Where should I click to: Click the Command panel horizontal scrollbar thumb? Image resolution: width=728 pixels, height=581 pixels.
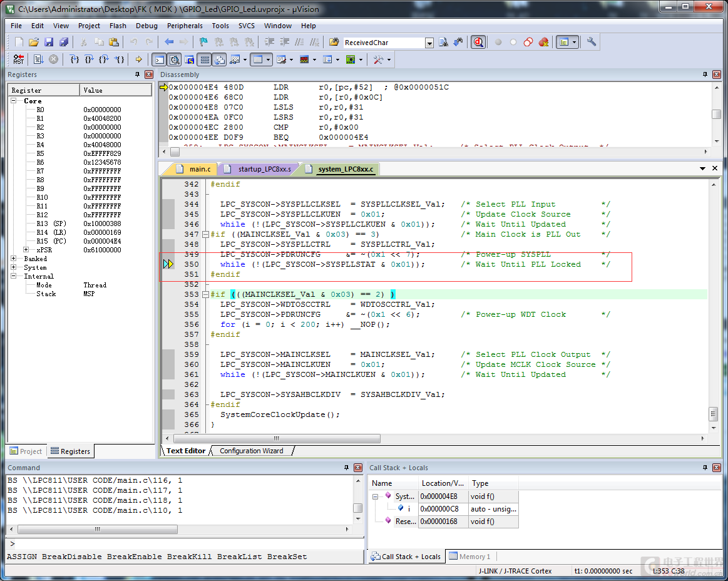(x=98, y=529)
